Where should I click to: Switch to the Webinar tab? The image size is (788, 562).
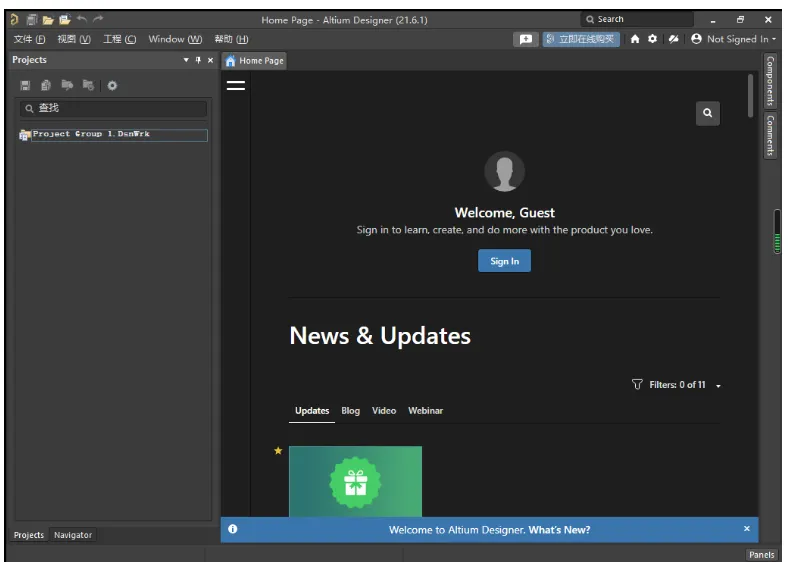pos(425,411)
